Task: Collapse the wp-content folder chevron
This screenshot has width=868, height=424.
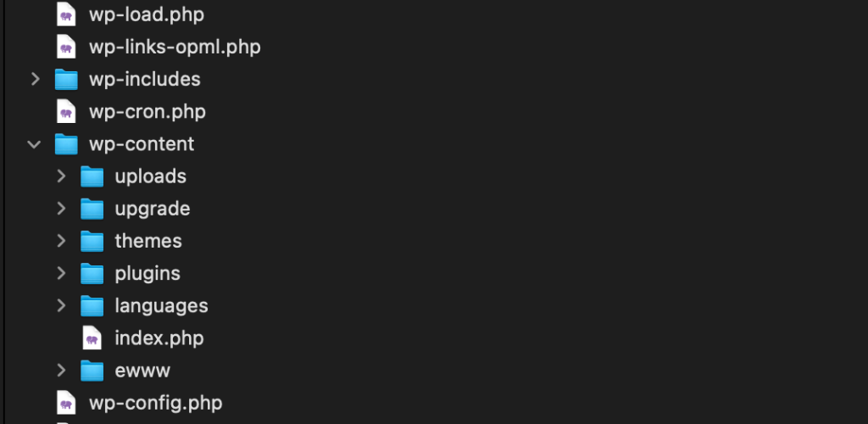Action: click(34, 144)
